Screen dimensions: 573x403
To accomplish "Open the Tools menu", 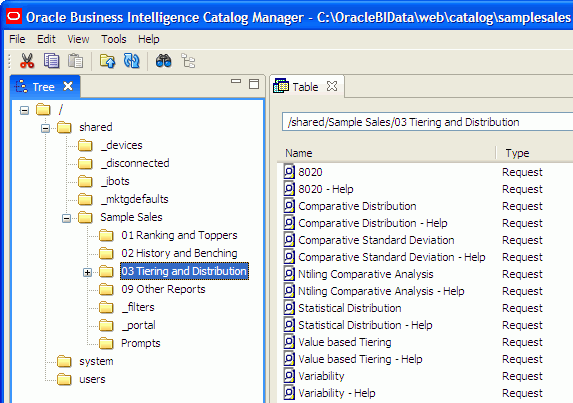I will point(114,39).
